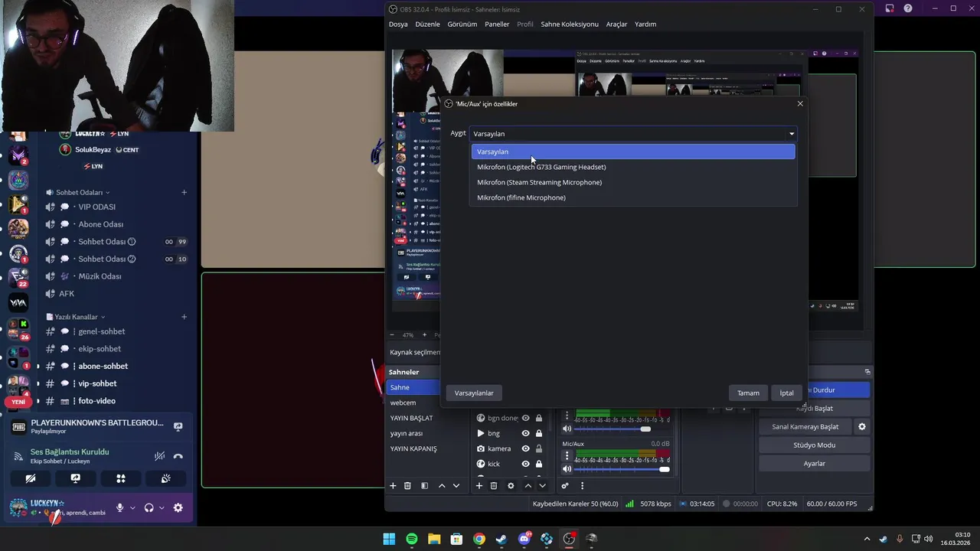Viewport: 980px width, 551px height.
Task: Collapse Yazılı Kanallar category in Discord
Action: pos(76,317)
